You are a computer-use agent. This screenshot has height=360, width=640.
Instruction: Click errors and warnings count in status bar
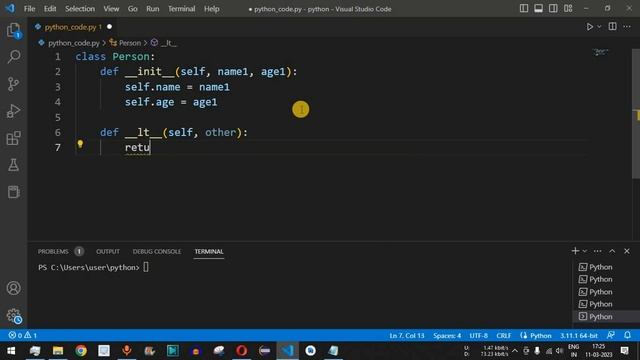23,335
